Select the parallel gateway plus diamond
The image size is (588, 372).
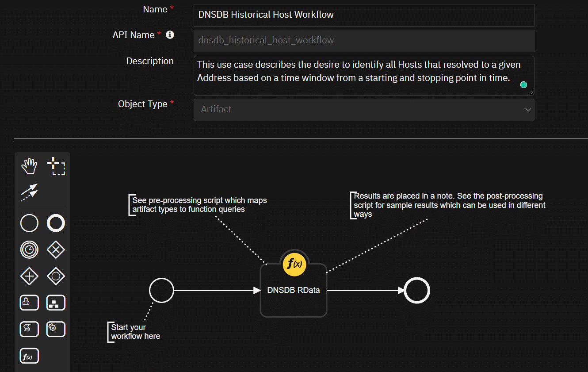tap(29, 276)
